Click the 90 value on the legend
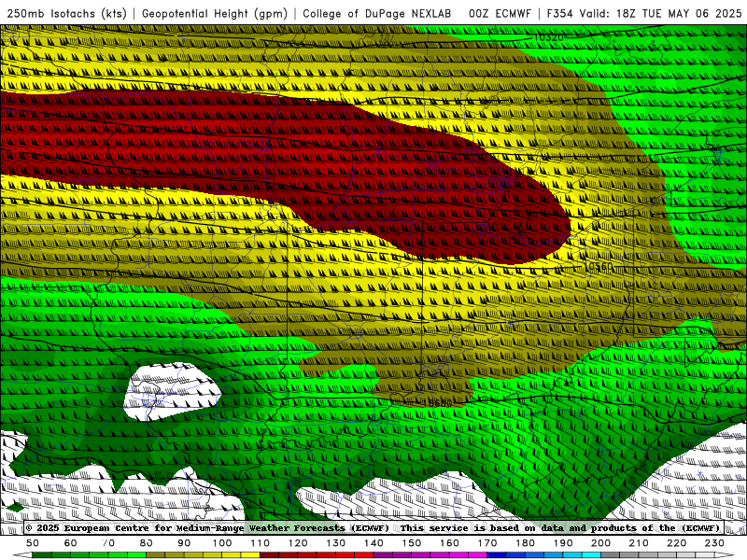Viewport: 747px width, 560px height. (x=184, y=543)
